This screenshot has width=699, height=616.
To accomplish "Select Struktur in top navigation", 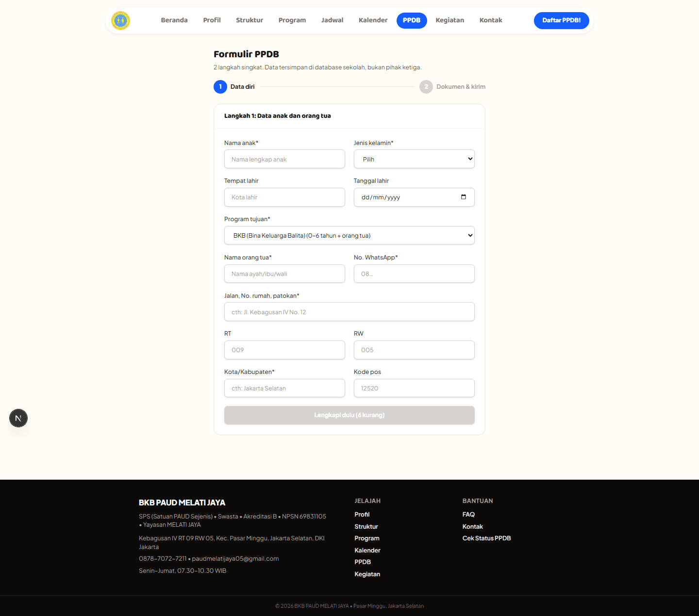I will [250, 20].
